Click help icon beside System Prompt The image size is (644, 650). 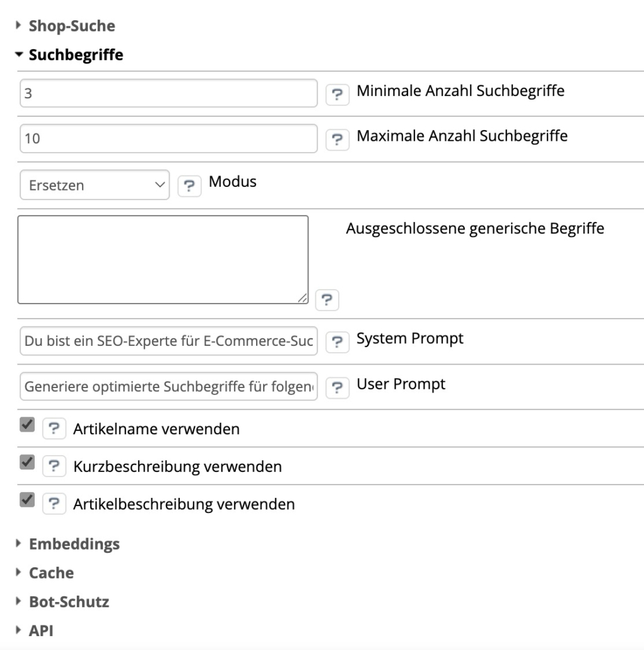pyautogui.click(x=338, y=341)
